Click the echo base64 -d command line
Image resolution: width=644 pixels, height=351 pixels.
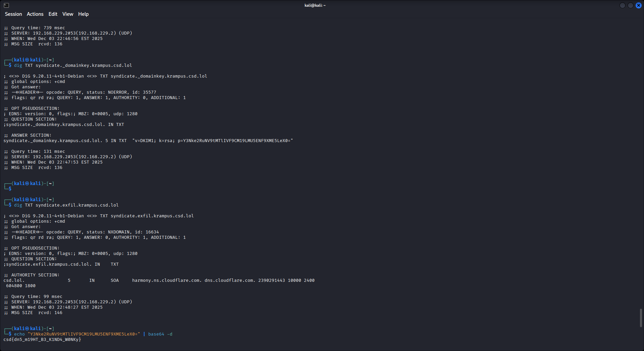[x=93, y=334]
